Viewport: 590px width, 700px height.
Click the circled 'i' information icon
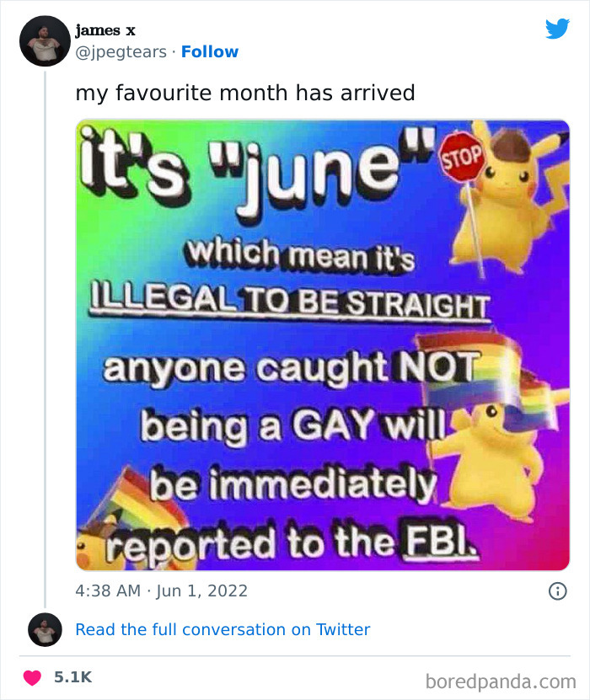559,592
